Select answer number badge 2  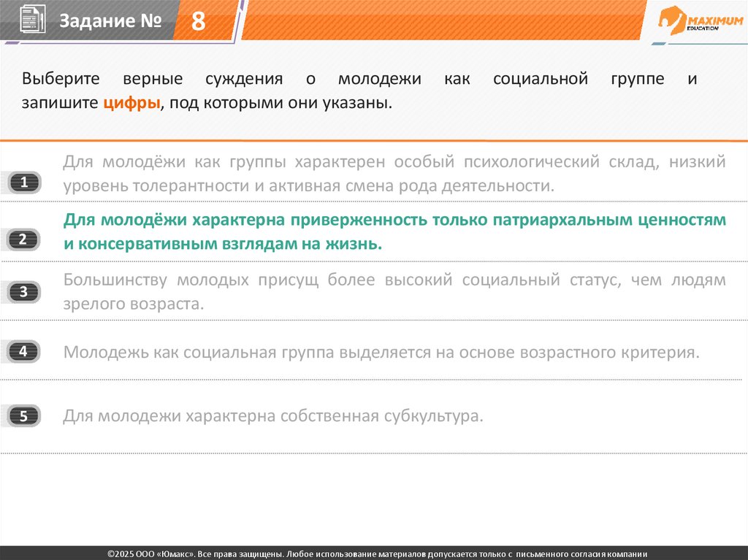coord(23,239)
